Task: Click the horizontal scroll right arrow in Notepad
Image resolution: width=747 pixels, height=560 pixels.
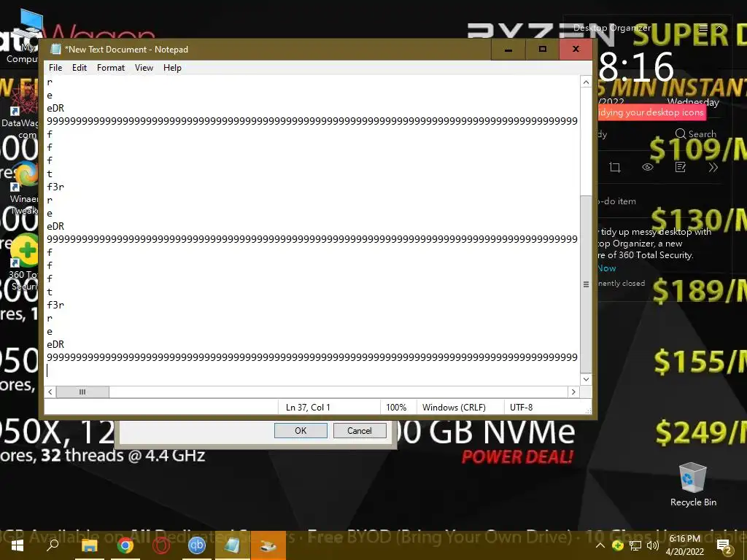Action: 573,392
